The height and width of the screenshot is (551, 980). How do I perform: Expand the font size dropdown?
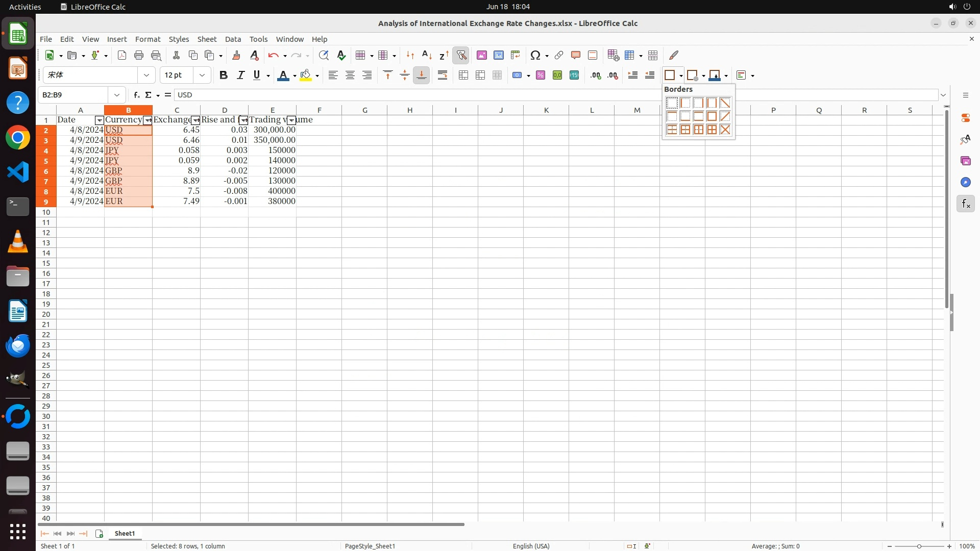point(202,76)
